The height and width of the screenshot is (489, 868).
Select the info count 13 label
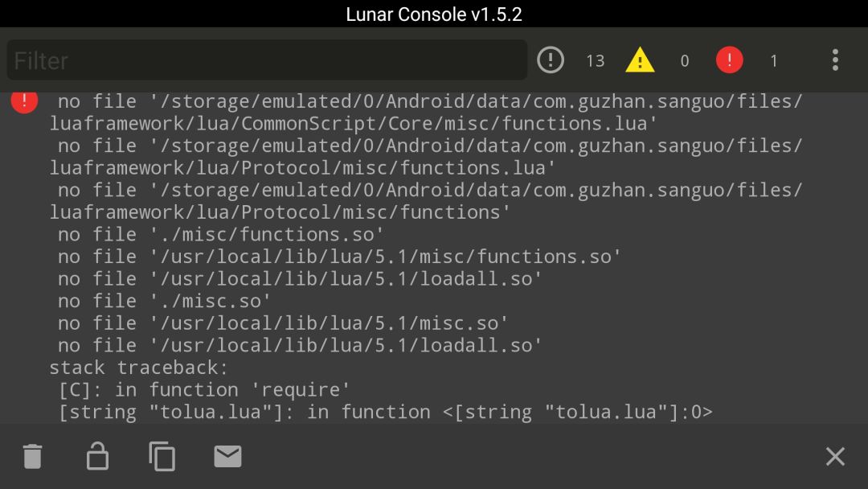(x=596, y=60)
